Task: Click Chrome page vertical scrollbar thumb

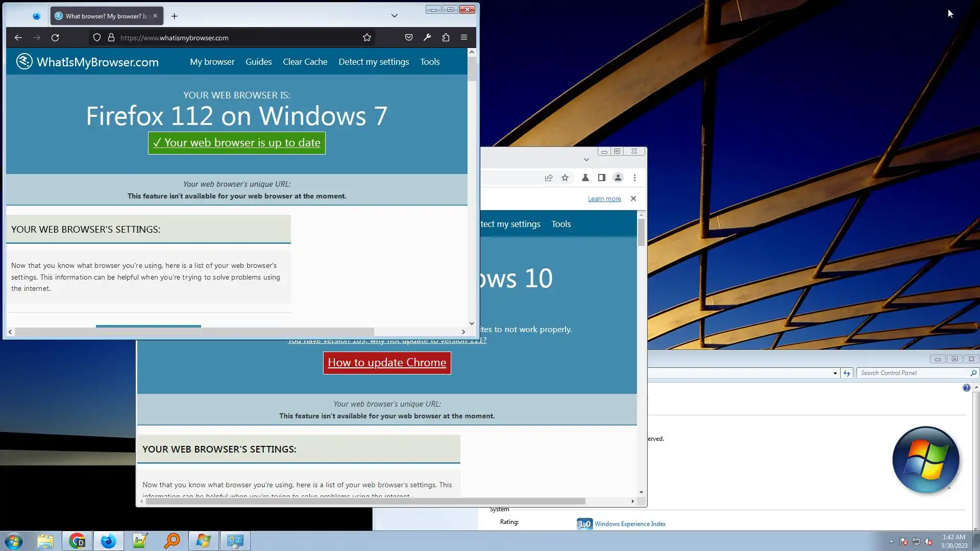Action: [641, 232]
